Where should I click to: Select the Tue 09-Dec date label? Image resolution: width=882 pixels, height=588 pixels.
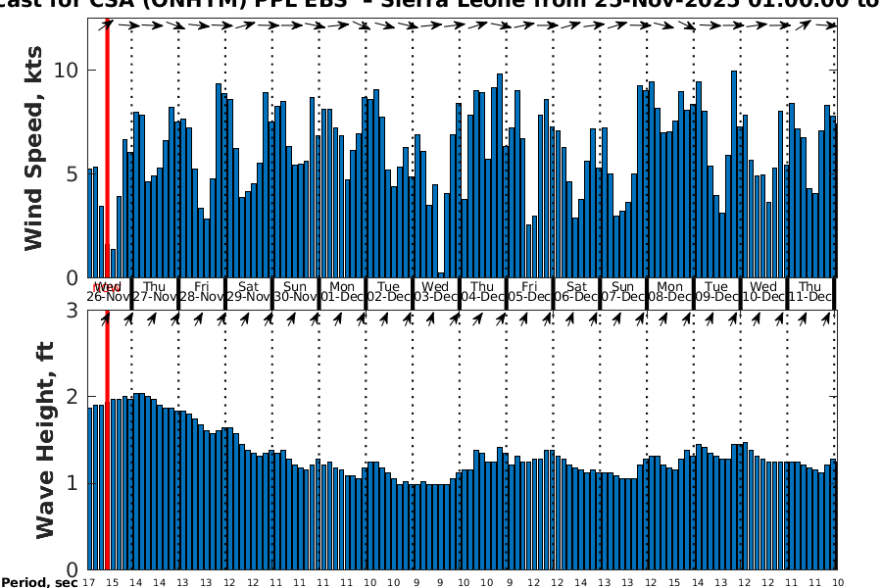pos(717,291)
